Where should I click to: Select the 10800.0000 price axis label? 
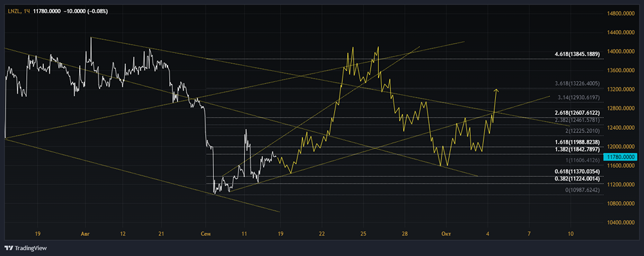click(621, 204)
